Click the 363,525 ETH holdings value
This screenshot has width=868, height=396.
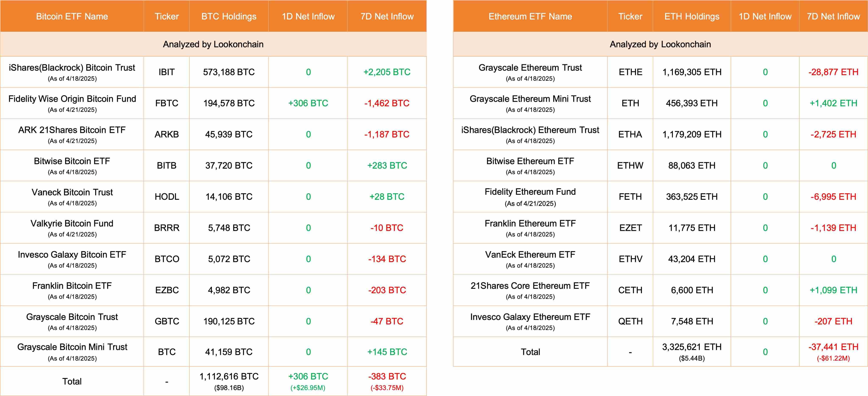pos(691,197)
